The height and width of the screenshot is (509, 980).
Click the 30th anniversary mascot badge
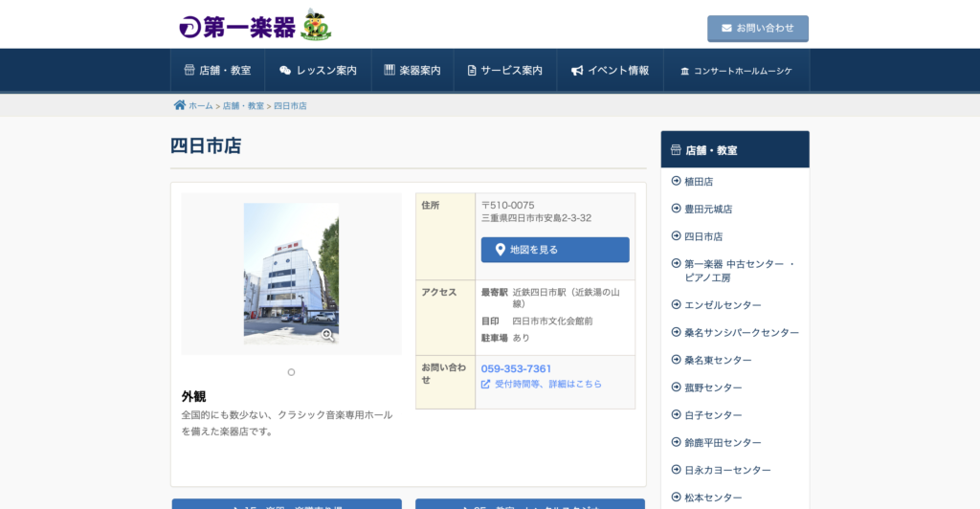(x=316, y=25)
